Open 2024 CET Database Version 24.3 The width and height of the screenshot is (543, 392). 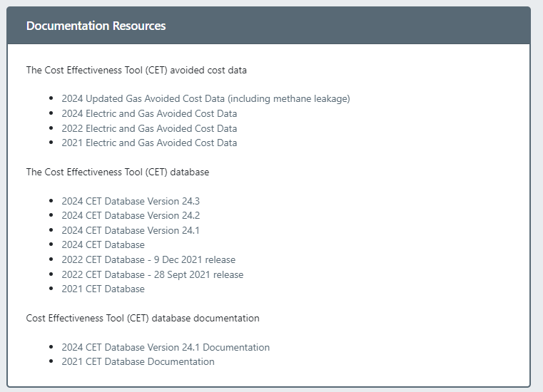tap(131, 201)
